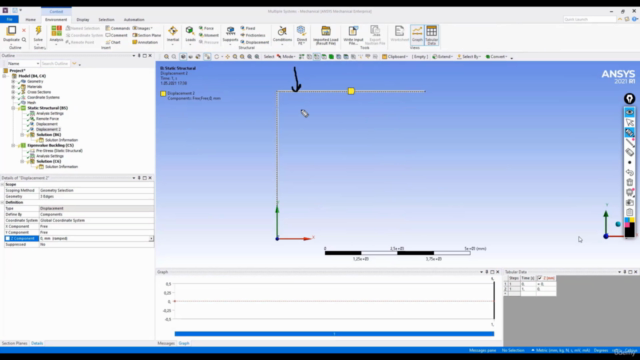The height and width of the screenshot is (360, 640).
Task: Add a Frictionless support
Action: click(x=253, y=35)
